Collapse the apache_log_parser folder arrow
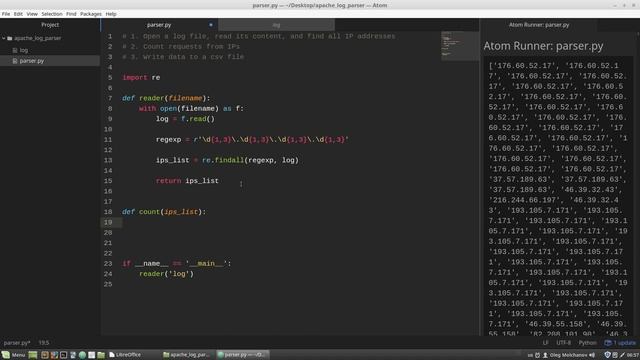The width and height of the screenshot is (640, 360). (4, 38)
